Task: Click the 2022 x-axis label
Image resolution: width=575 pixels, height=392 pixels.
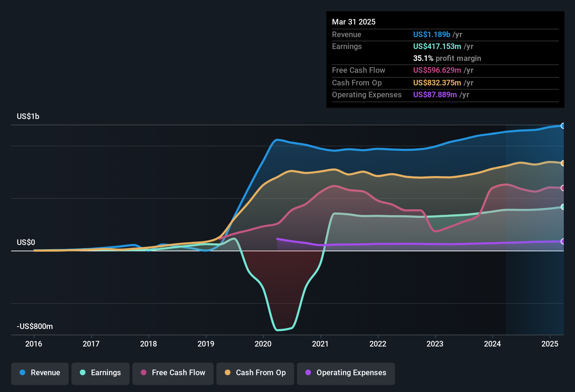Action: click(x=378, y=344)
